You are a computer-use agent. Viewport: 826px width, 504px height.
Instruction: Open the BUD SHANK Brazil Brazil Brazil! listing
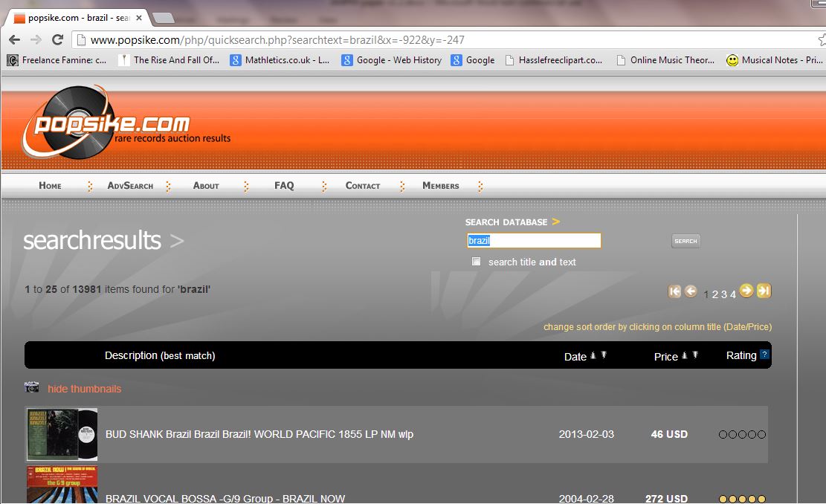[x=259, y=434]
